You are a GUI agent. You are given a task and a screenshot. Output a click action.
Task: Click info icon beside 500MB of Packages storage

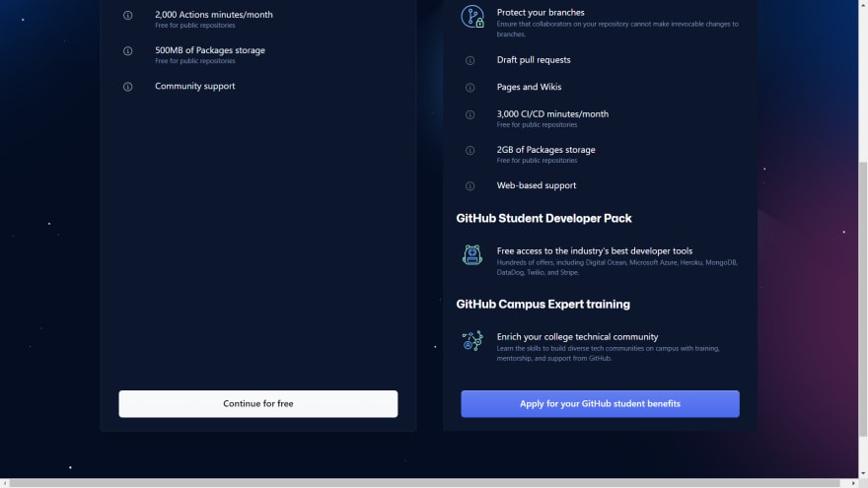(128, 51)
